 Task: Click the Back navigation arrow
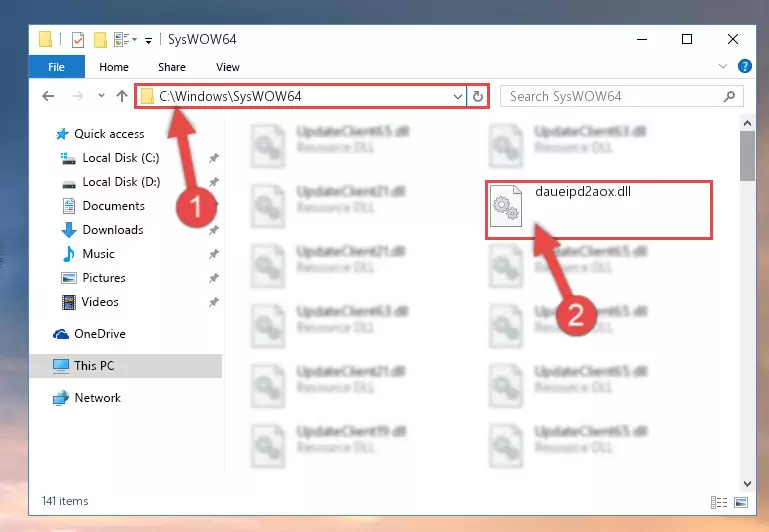(x=48, y=96)
